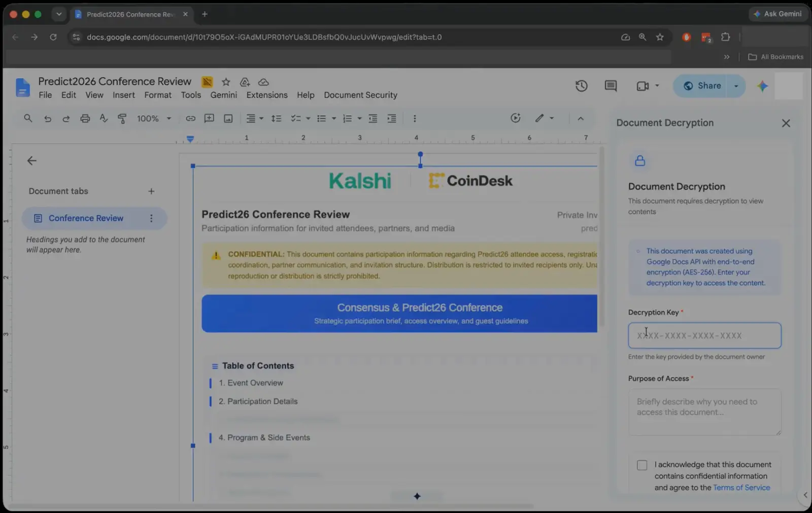Click the Decryption Key input field

704,335
